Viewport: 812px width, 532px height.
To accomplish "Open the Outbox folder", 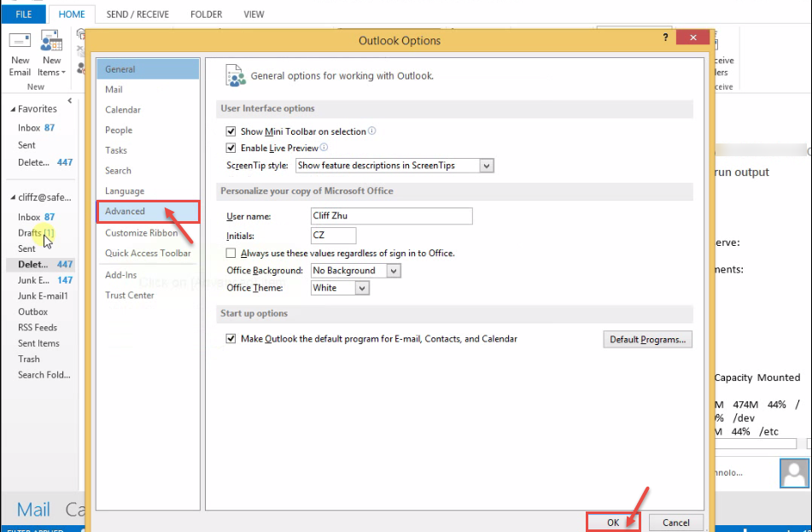I will point(32,312).
